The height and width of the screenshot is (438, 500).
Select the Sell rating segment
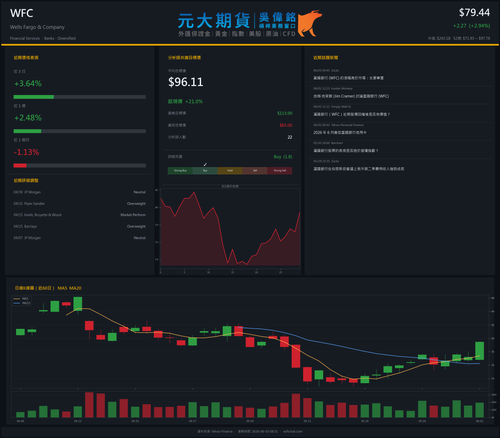click(255, 171)
